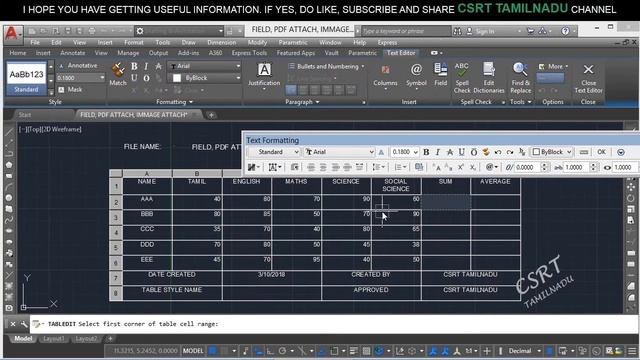
Task: Toggle Overline in the ribbon Formatting panel
Action: [x=146, y=78]
